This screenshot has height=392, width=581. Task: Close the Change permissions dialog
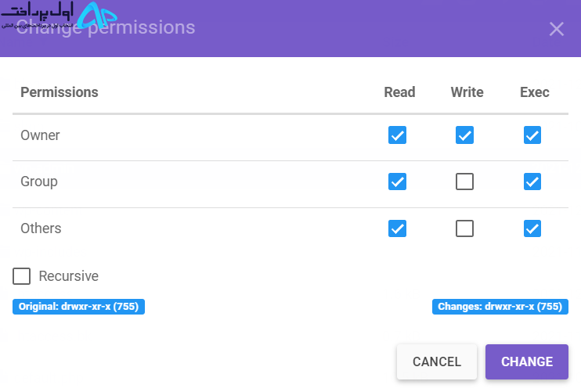click(x=556, y=29)
